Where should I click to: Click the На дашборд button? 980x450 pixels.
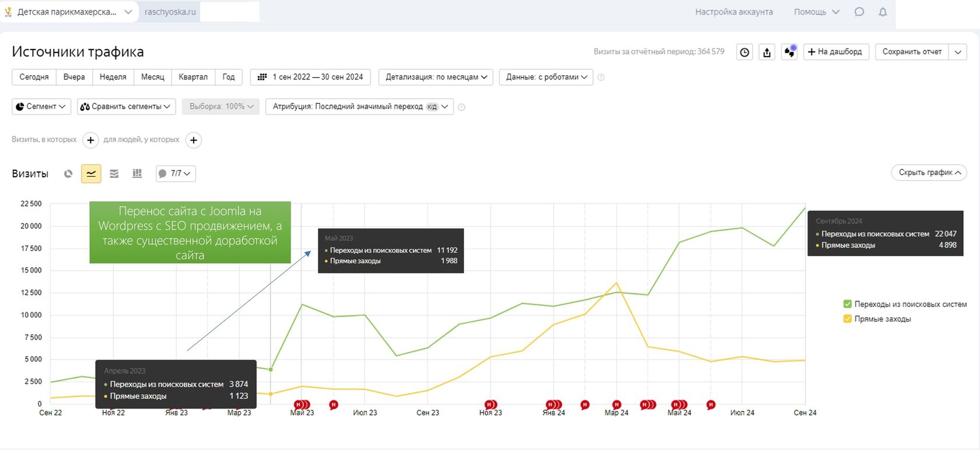[836, 52]
